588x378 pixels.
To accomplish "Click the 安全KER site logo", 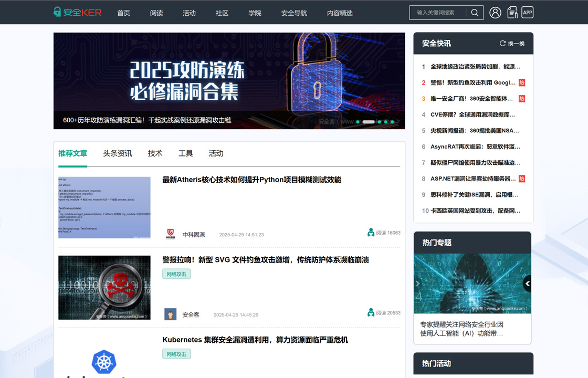I will pos(78,13).
